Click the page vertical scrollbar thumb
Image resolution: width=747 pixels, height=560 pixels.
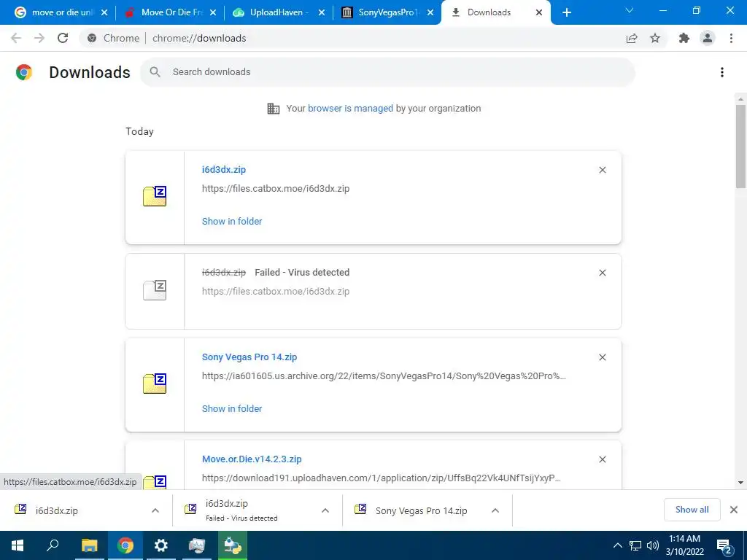point(740,147)
